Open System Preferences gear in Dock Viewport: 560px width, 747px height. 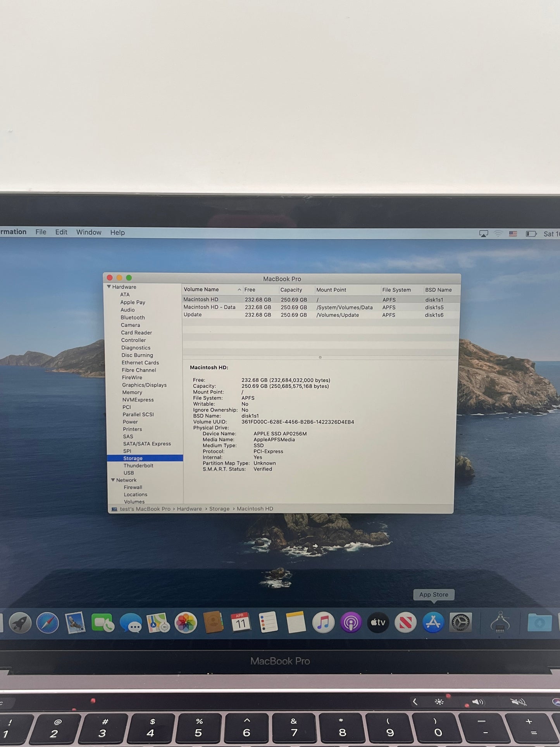[460, 623]
